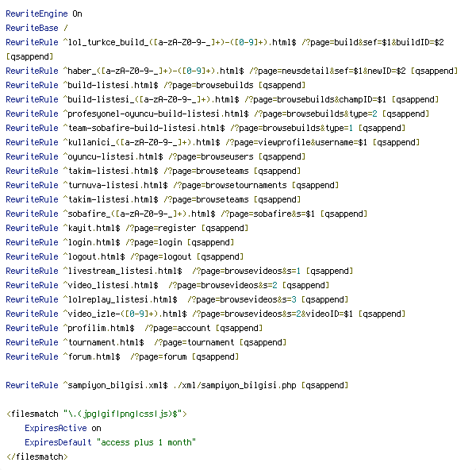Viewport: 476px width, 470px height.
Task: Click the "^kayit.html$" pattern
Action: (x=92, y=228)
